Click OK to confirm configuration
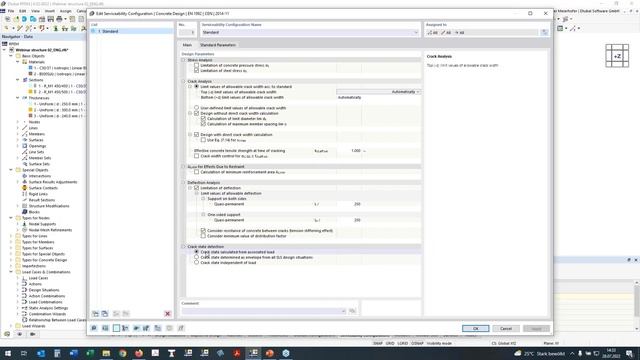 click(476, 329)
